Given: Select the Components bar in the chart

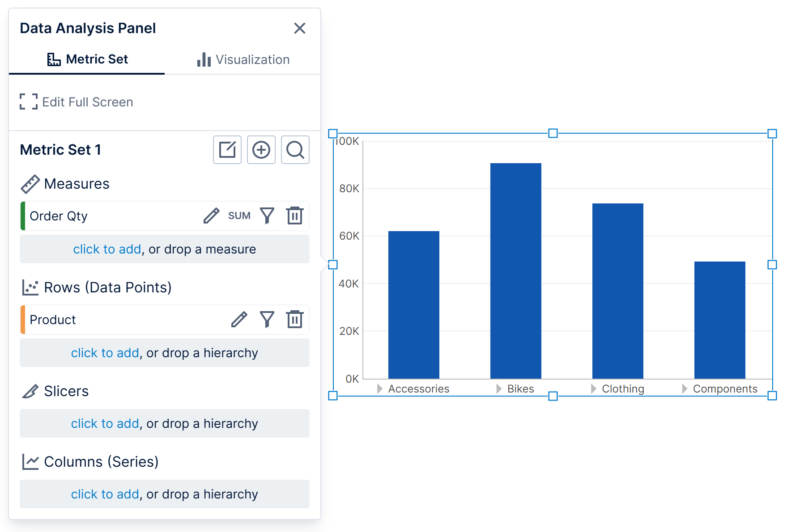Looking at the screenshot, I should tap(720, 320).
